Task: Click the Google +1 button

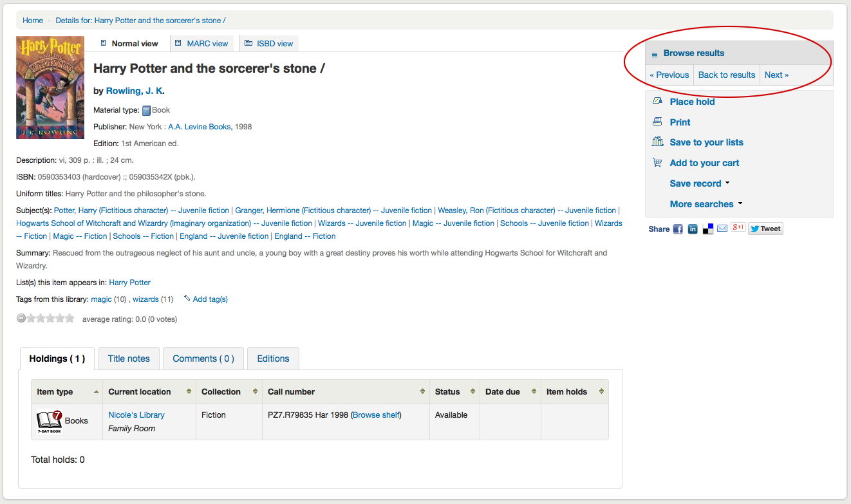Action: tap(738, 228)
